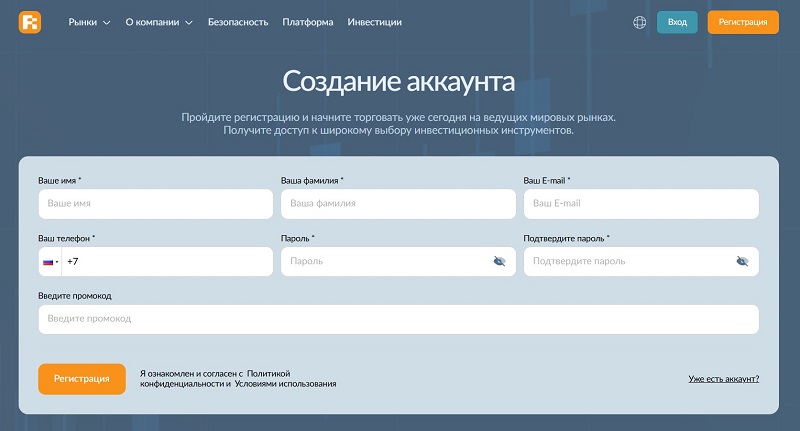The width and height of the screenshot is (800, 431).
Task: Expand the О компании dropdown menu
Action: click(x=159, y=22)
